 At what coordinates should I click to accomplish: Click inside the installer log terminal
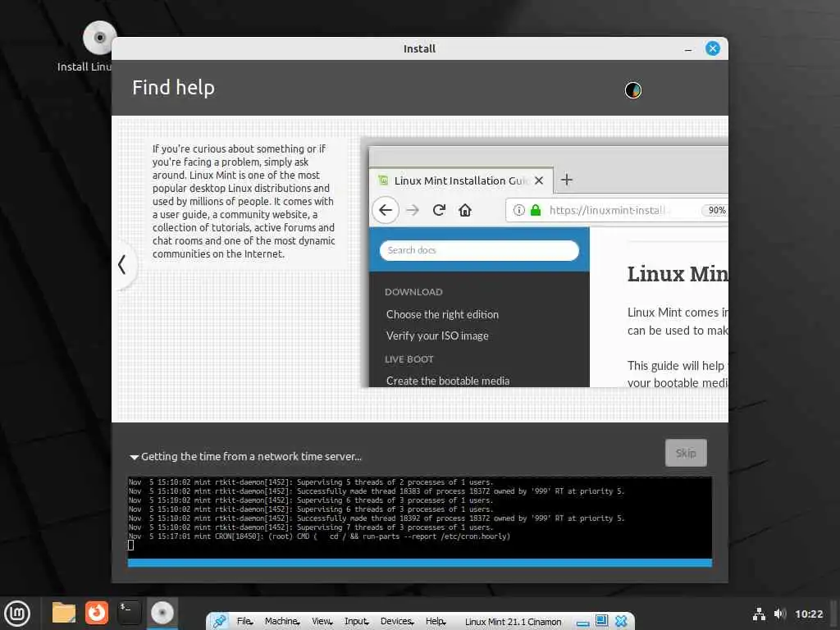coord(419,518)
